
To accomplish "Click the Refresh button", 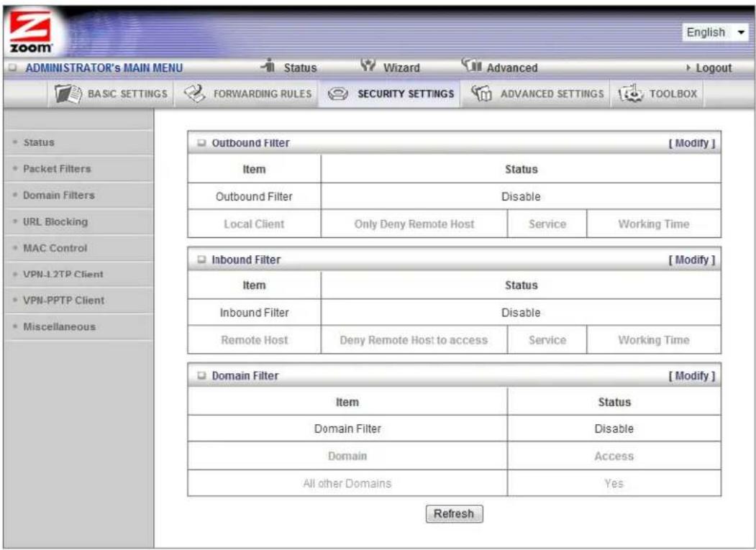I will 454,514.
